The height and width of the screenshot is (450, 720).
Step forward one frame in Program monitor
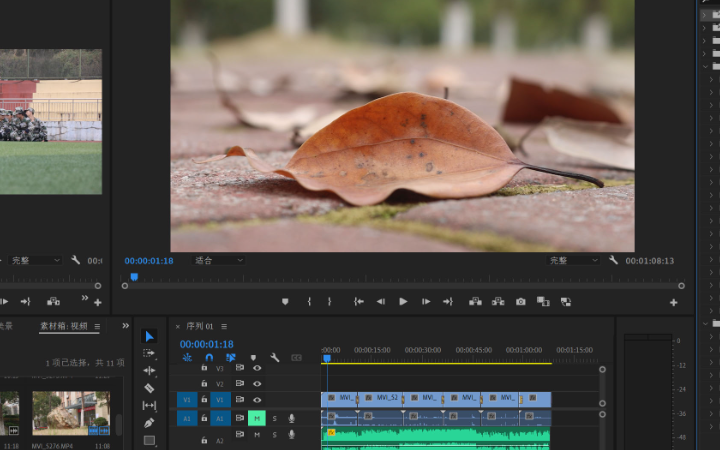pos(426,302)
